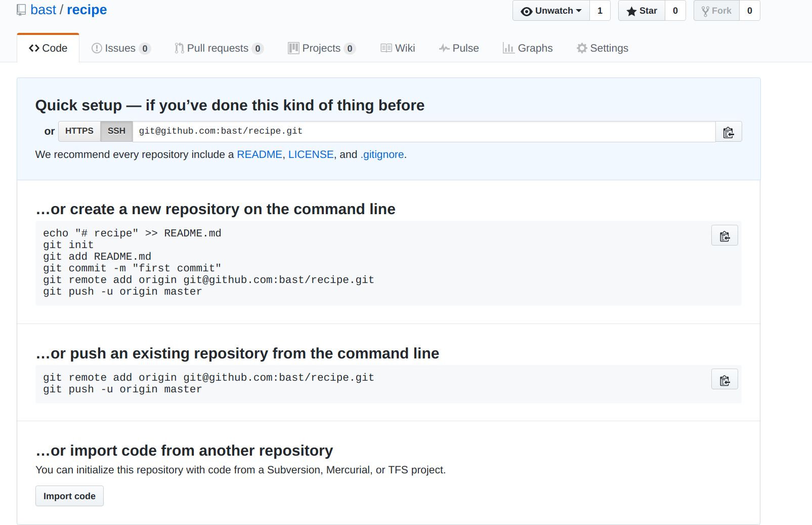
Task: View the Pulse activity tab
Action: tap(459, 48)
